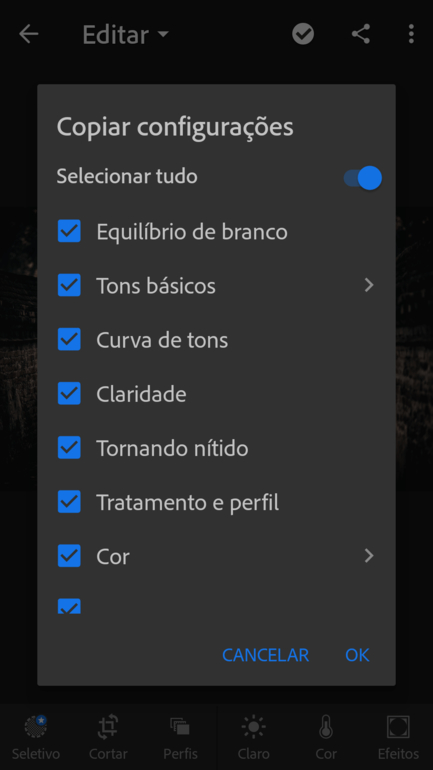Click the CANCELAR button
The width and height of the screenshot is (433, 770).
click(266, 655)
